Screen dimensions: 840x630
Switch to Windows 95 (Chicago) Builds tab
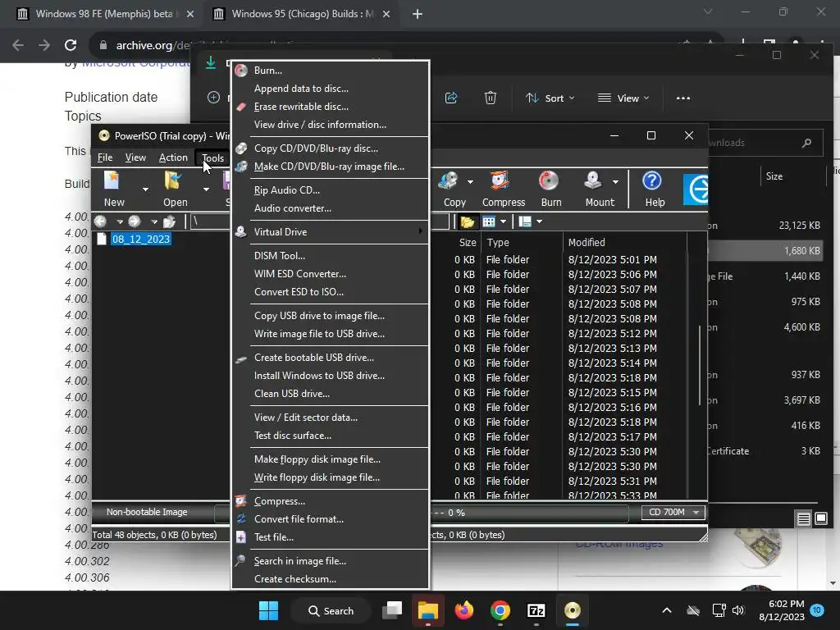coord(301,14)
